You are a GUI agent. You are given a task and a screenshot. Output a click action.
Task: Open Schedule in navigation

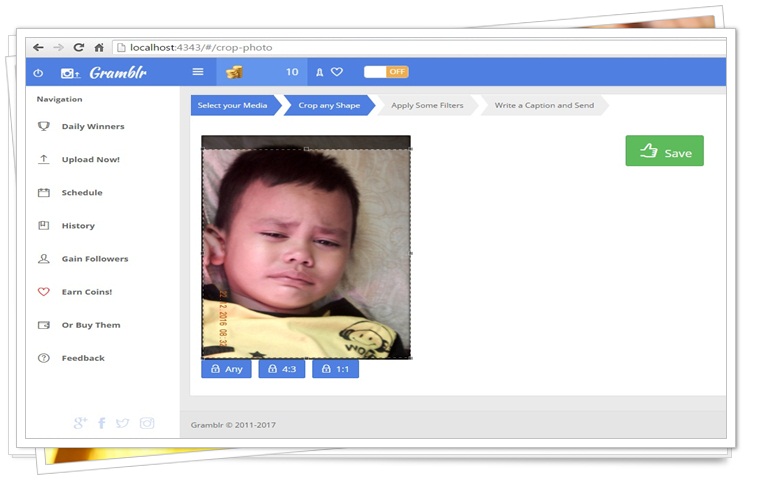(82, 192)
